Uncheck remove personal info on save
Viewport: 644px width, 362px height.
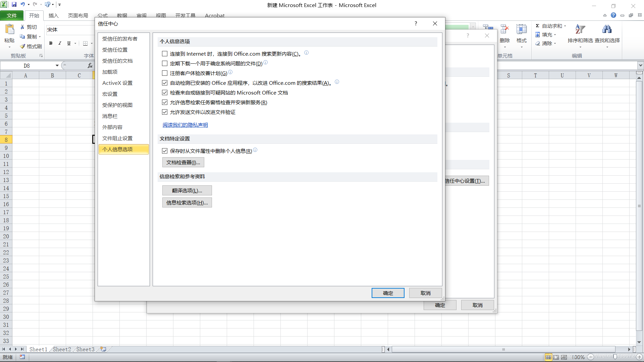point(165,151)
